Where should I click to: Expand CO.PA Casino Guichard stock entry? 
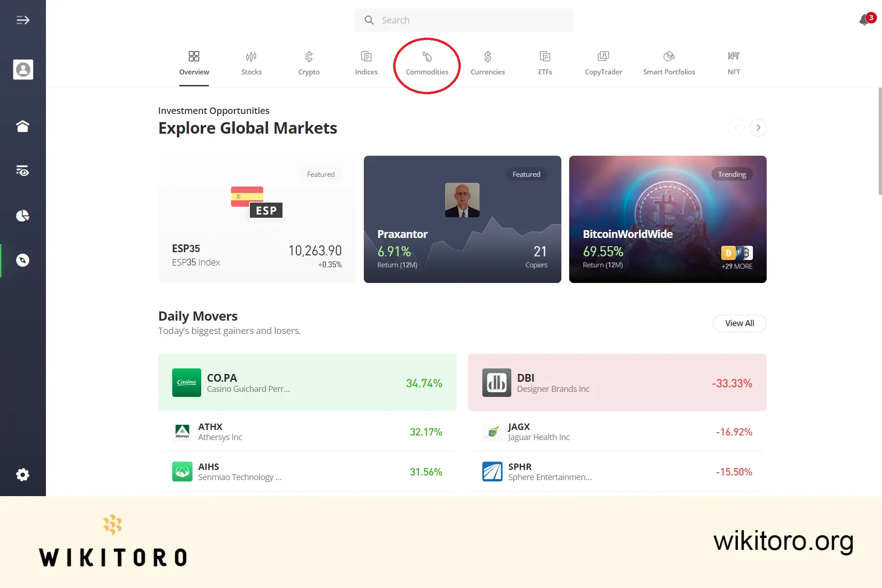(307, 383)
